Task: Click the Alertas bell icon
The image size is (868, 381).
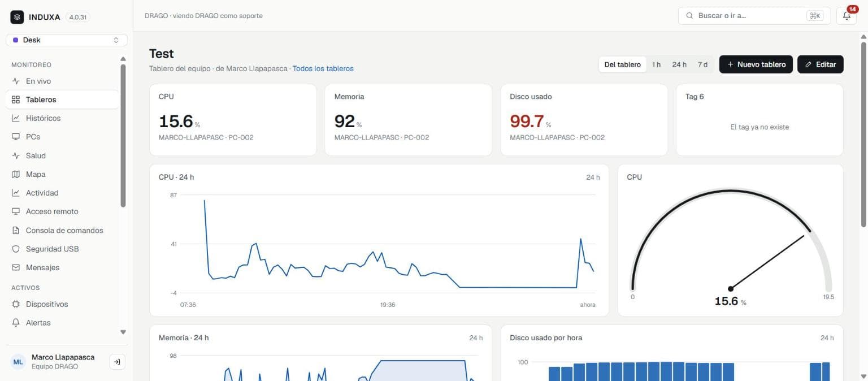Action: click(16, 323)
